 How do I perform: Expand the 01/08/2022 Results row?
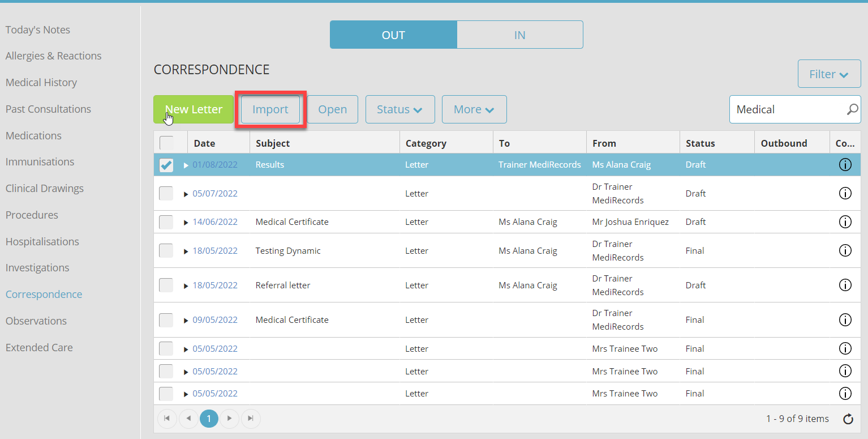point(186,165)
